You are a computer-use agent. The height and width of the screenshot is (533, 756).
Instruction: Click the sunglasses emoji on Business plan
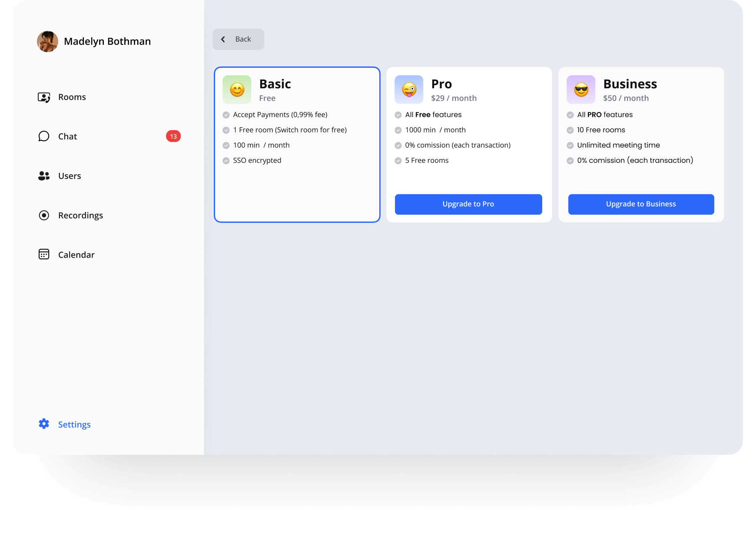click(581, 89)
